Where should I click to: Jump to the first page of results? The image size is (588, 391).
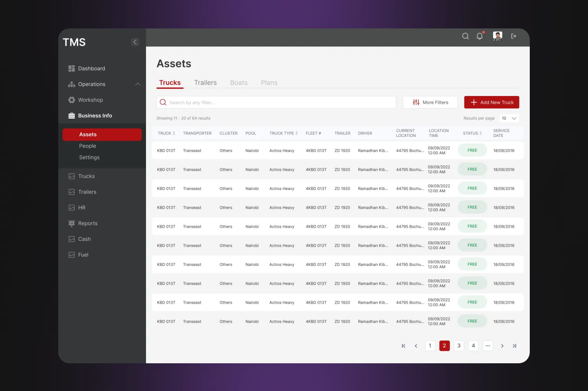coord(404,346)
